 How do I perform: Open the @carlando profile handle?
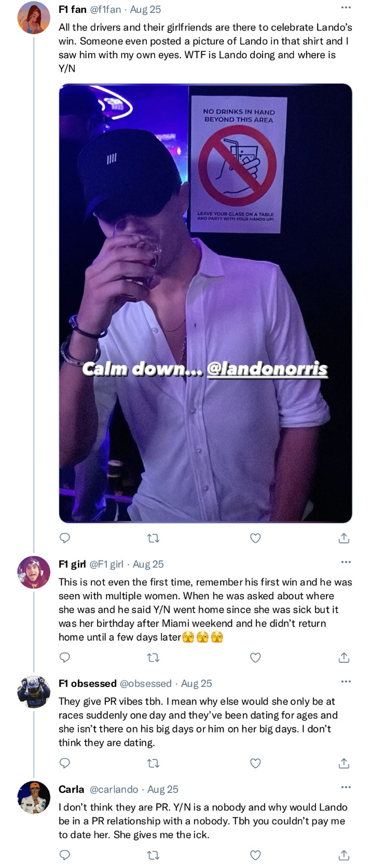114,789
